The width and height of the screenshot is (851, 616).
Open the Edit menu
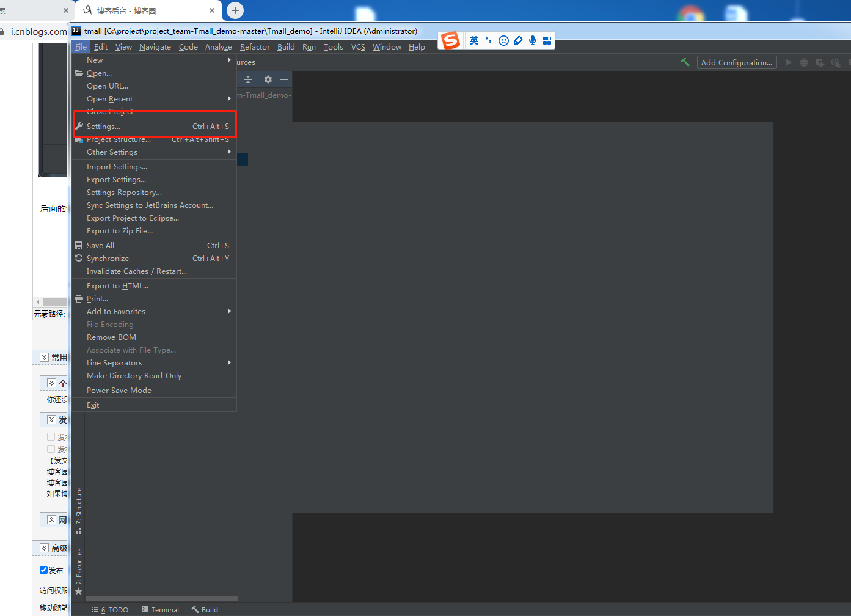[101, 46]
